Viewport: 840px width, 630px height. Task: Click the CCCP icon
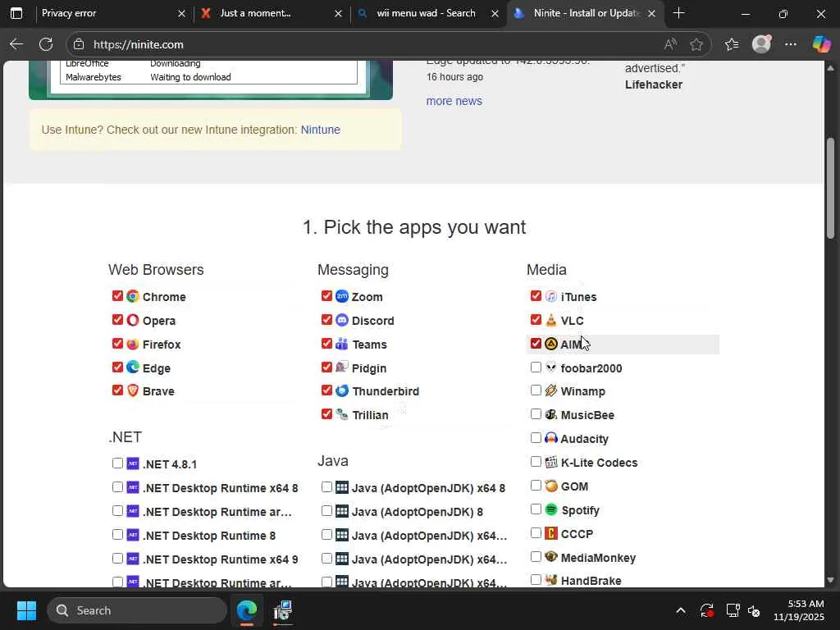(x=550, y=533)
